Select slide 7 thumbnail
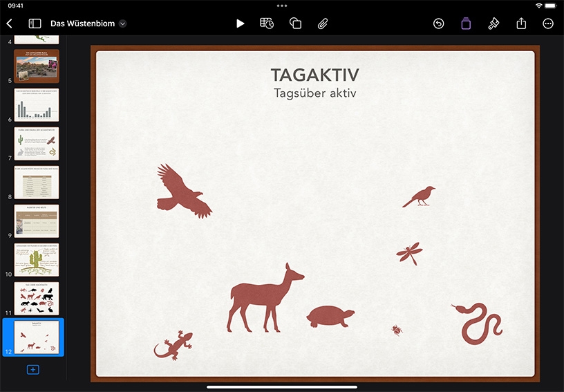The image size is (564, 392). click(37, 144)
